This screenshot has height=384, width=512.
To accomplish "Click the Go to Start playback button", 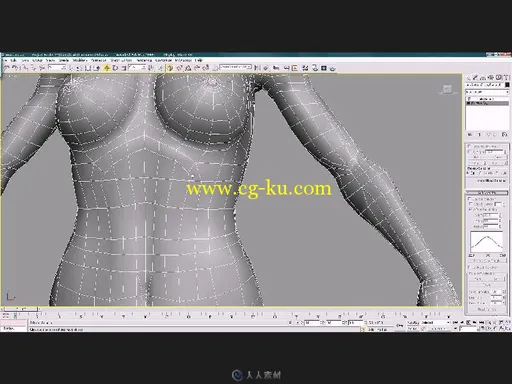I will 455,323.
